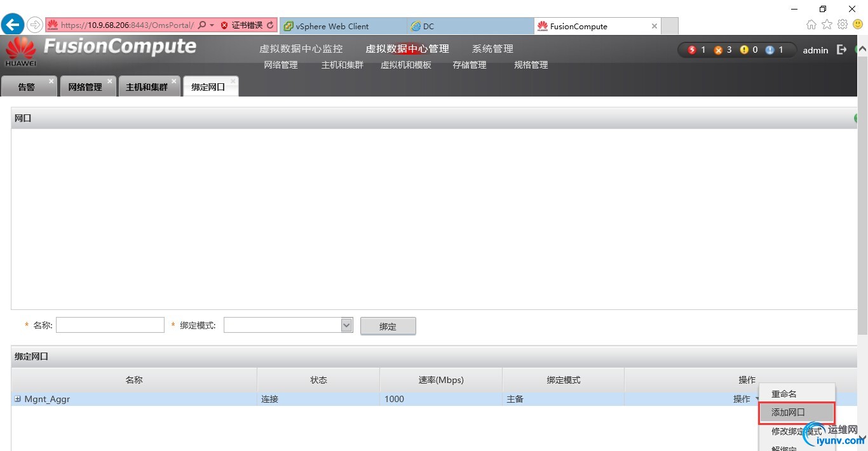Select the Mgnt_Aggr row name
The width and height of the screenshot is (868, 451).
[47, 399]
